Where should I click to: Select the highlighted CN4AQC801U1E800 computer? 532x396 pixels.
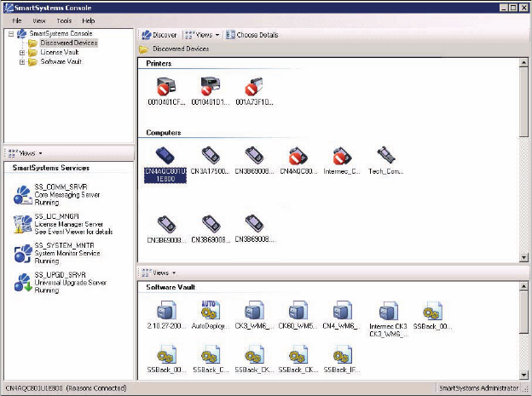tap(165, 165)
